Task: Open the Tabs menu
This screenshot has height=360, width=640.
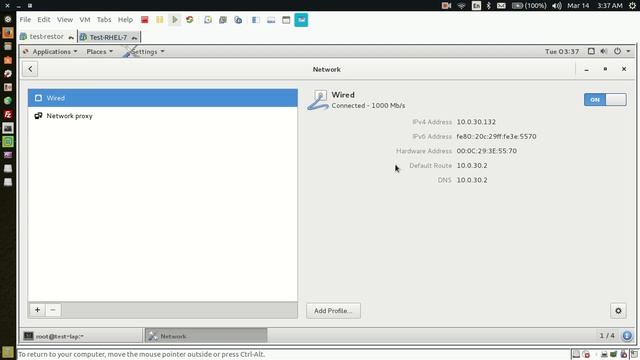Action: [x=104, y=20]
